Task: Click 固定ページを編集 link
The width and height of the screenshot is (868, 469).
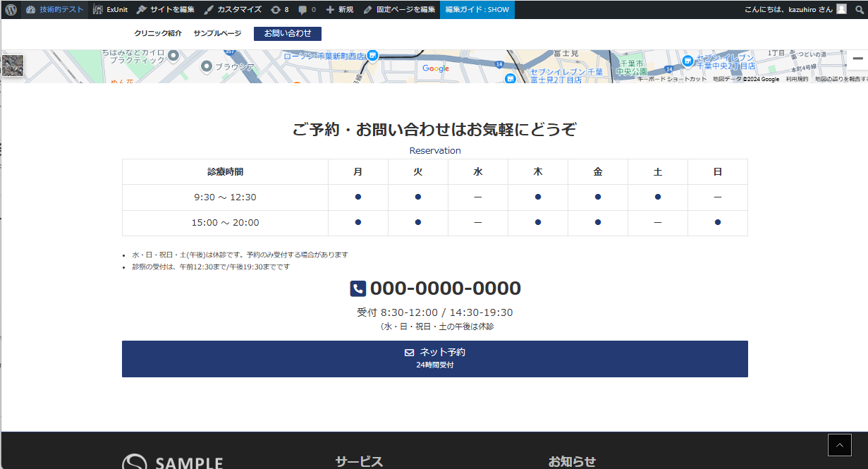Action: (x=399, y=10)
